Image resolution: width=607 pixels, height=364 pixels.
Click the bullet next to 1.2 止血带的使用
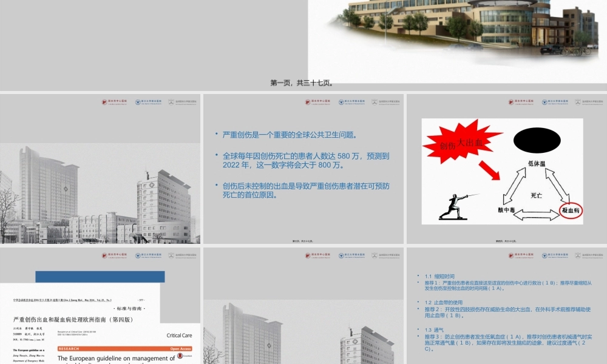(418, 302)
